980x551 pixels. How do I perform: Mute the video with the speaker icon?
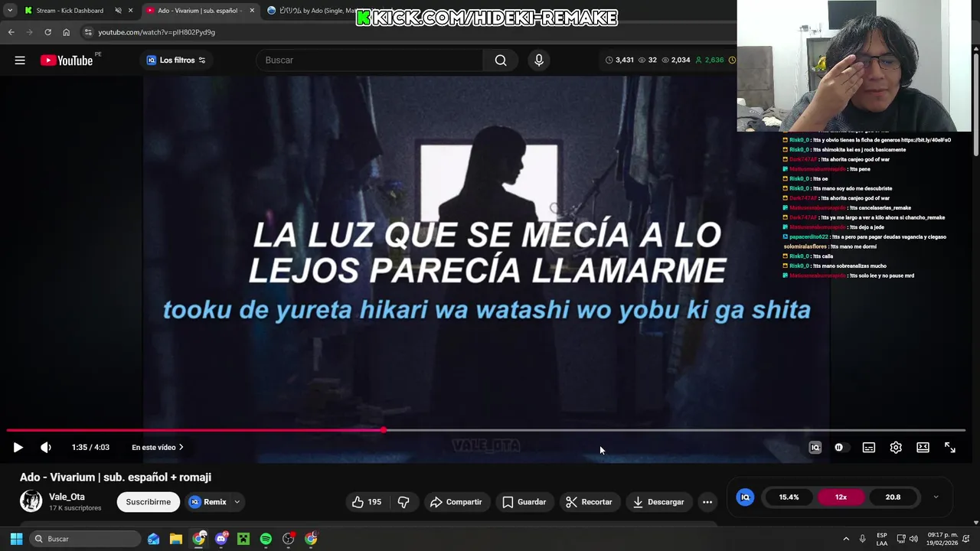[46, 448]
